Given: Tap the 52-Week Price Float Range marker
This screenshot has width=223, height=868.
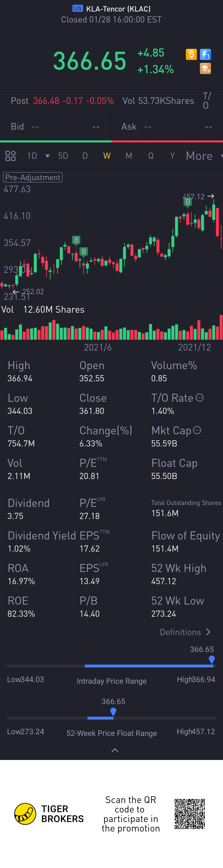Looking at the screenshot, I should (113, 711).
